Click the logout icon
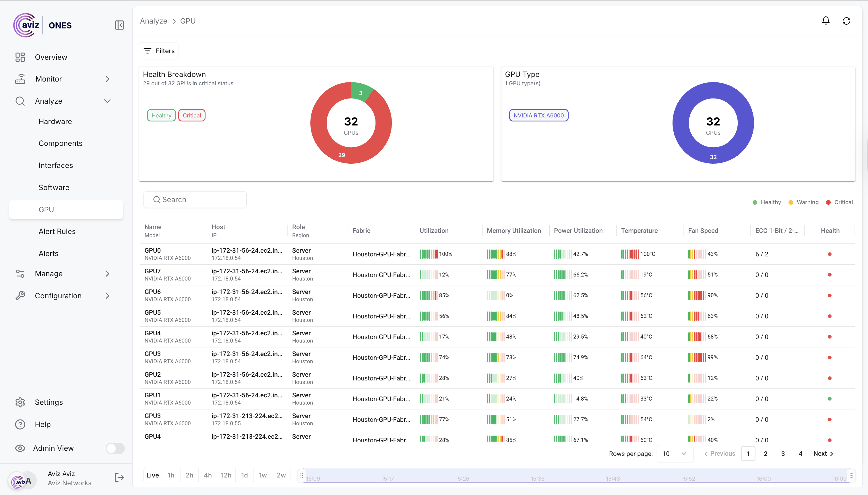This screenshot has height=495, width=868. click(119, 478)
